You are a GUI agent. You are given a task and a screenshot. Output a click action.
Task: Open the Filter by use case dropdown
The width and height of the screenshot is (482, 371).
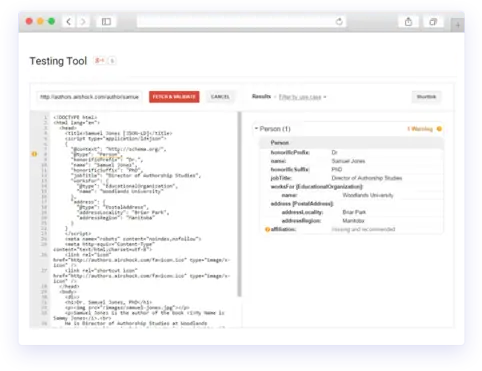pyautogui.click(x=302, y=97)
